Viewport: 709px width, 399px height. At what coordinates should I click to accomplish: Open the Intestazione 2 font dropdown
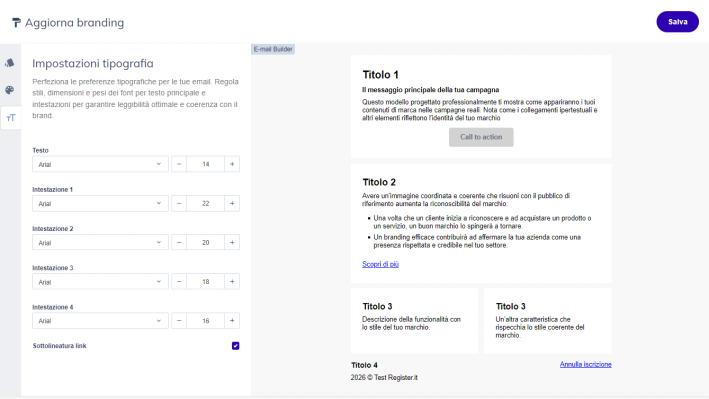pos(100,242)
